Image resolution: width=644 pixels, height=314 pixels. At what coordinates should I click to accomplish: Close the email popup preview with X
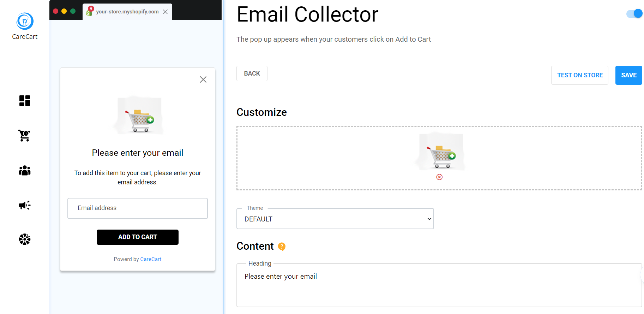click(203, 79)
